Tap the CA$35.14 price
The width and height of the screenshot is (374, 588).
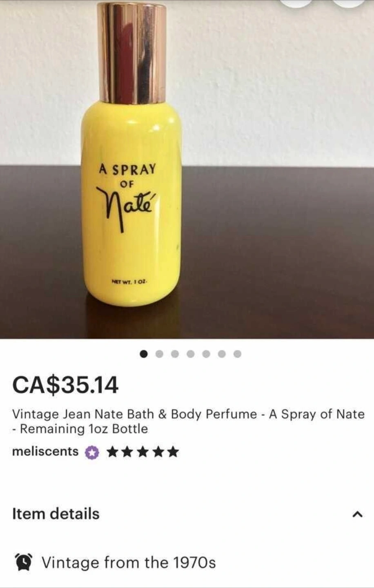[x=65, y=385]
